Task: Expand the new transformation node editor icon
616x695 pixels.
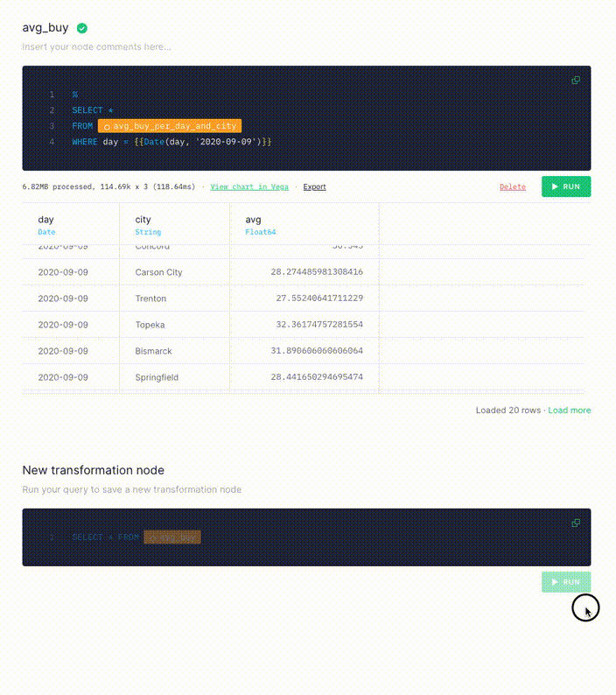Action: (576, 523)
